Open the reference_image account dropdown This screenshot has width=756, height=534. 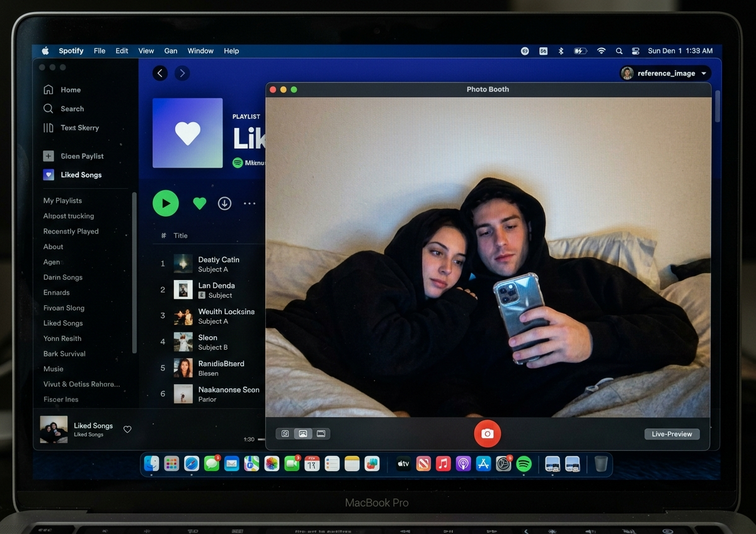point(665,73)
